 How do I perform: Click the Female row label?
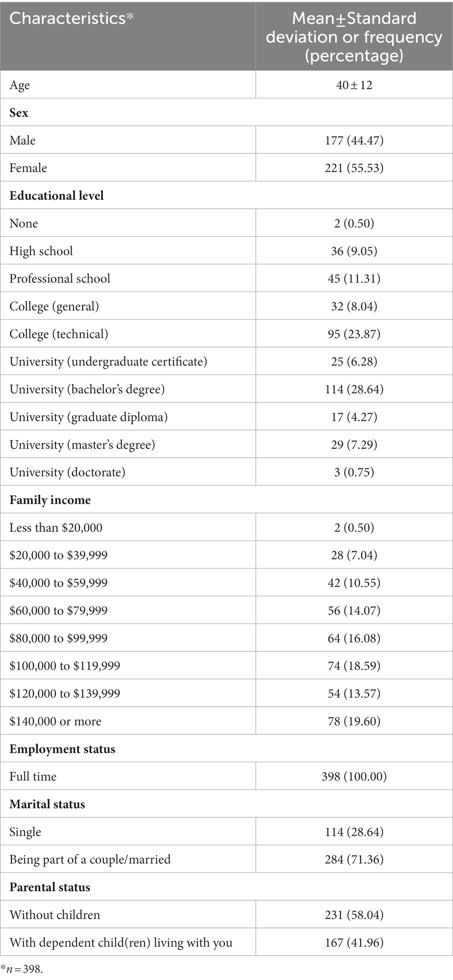(28, 168)
